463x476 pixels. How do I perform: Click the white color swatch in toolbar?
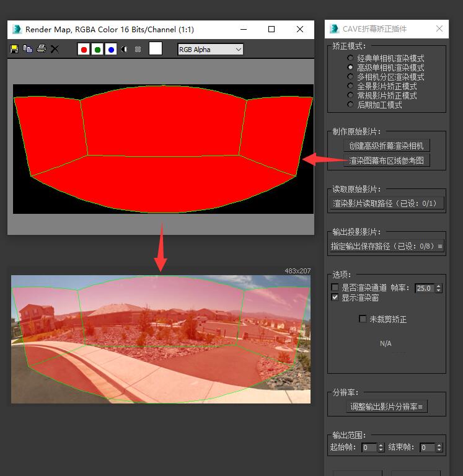tap(156, 49)
